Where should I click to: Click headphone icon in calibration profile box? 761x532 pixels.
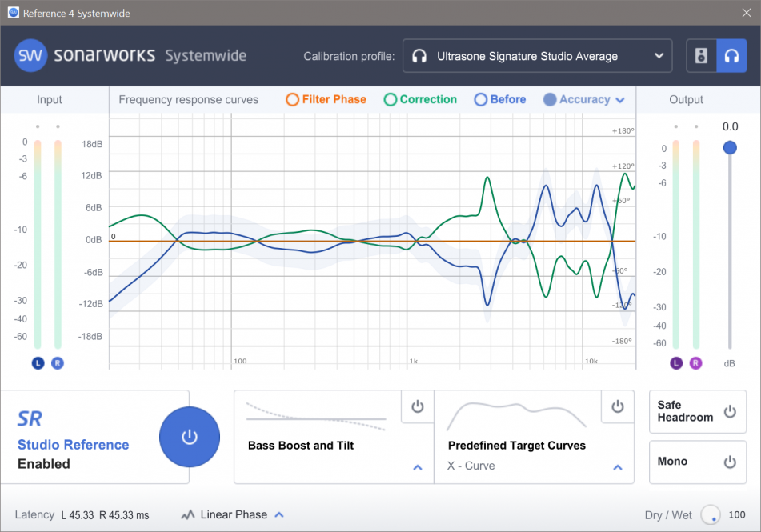(419, 56)
